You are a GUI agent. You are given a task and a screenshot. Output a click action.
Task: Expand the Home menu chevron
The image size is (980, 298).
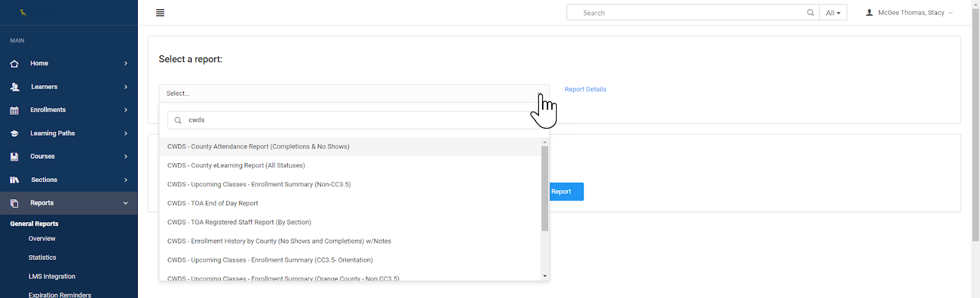[x=126, y=64]
